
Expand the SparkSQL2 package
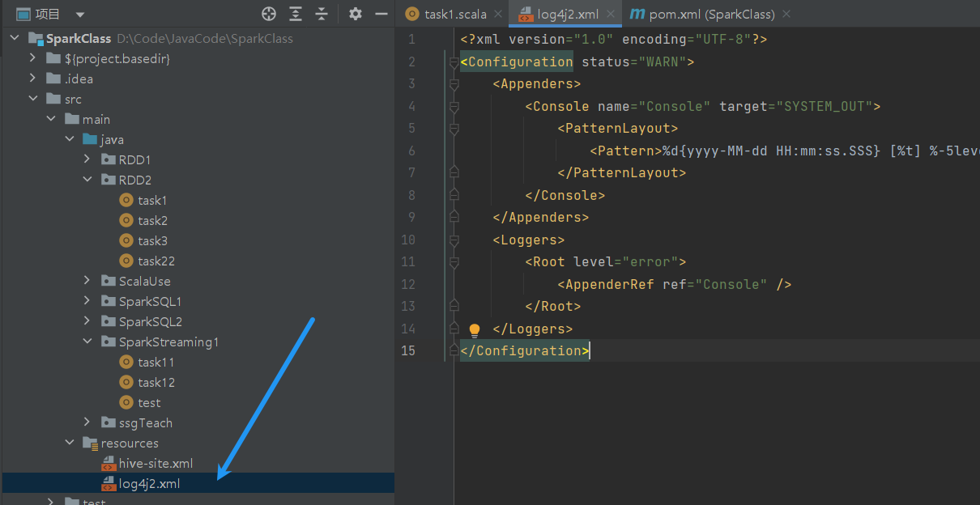(x=87, y=321)
